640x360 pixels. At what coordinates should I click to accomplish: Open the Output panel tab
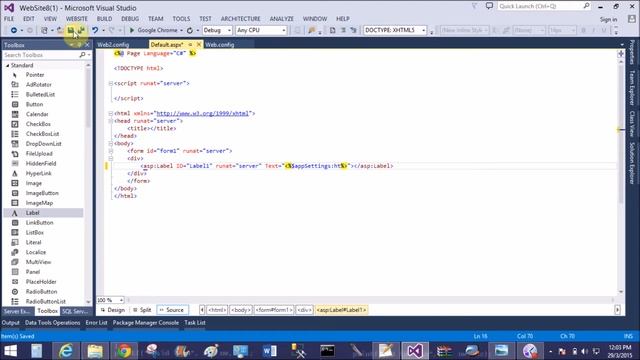click(10, 323)
